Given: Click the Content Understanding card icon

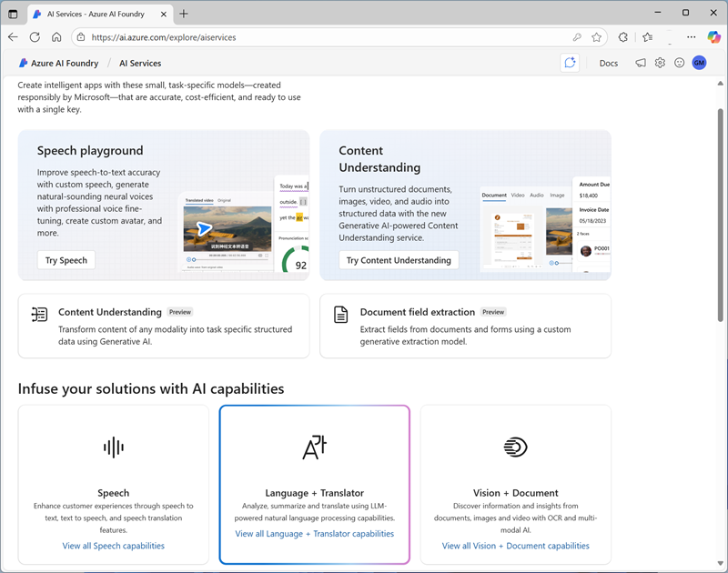Looking at the screenshot, I should (x=39, y=315).
